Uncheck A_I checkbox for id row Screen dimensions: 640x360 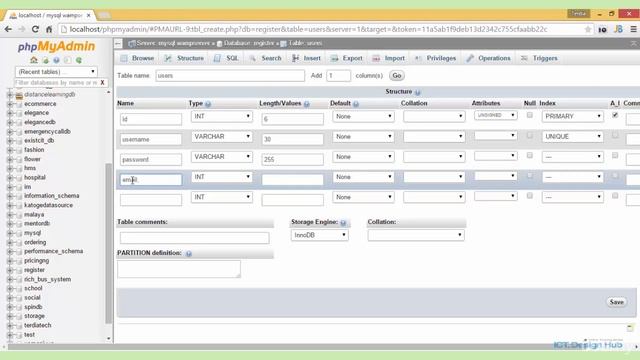615,115
